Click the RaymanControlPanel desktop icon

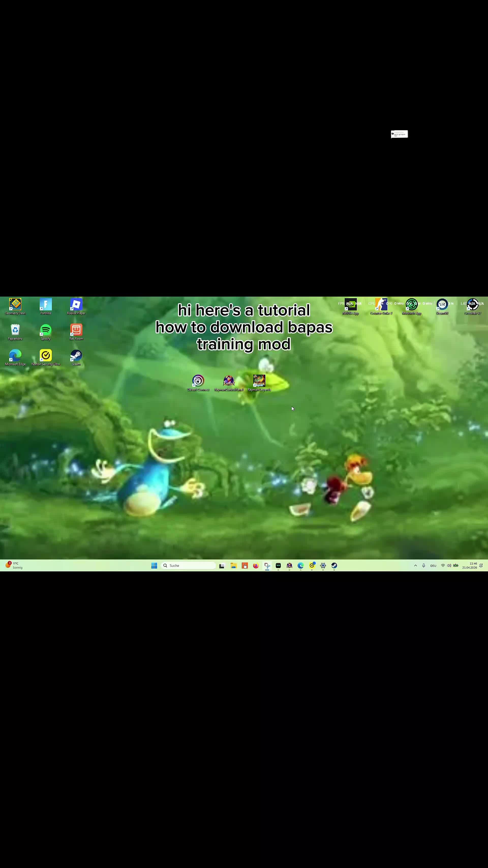click(x=228, y=383)
